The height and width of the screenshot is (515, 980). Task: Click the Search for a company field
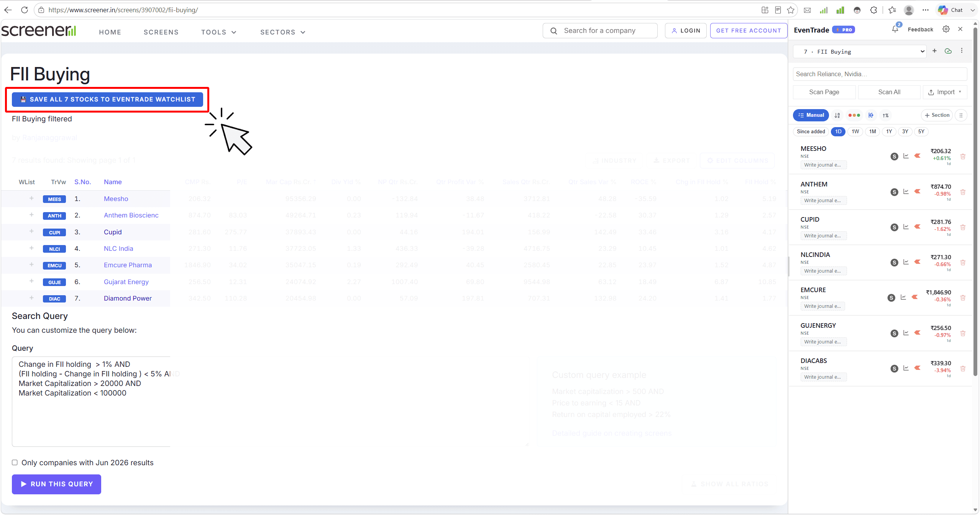click(x=600, y=31)
